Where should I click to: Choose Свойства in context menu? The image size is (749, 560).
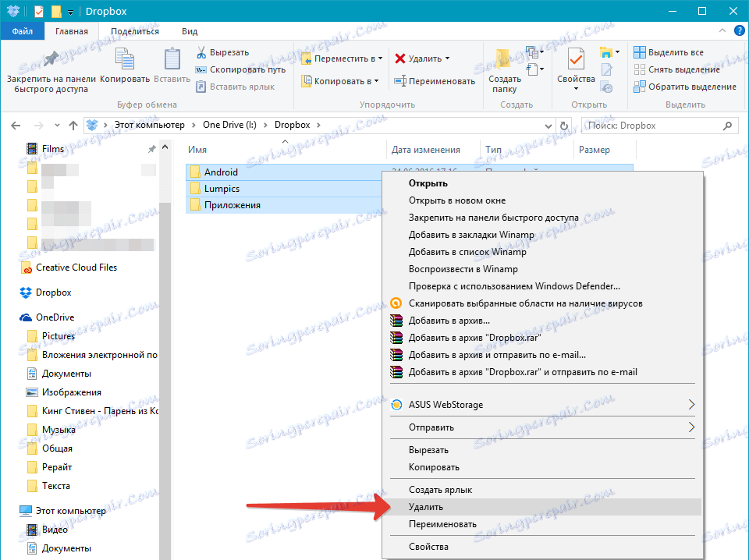coord(543,547)
